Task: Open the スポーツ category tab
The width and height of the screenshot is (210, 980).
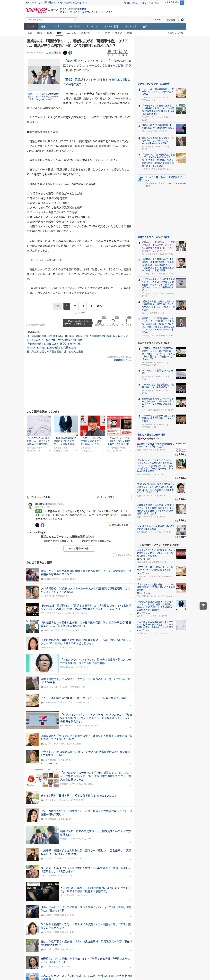Action: coord(86,33)
